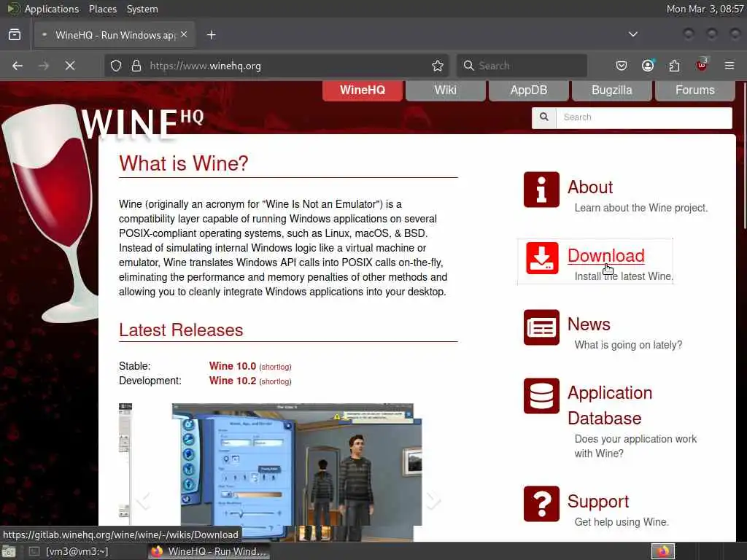Viewport: 747px width, 560px height.
Task: Click the browser address bar URL
Action: [x=205, y=66]
